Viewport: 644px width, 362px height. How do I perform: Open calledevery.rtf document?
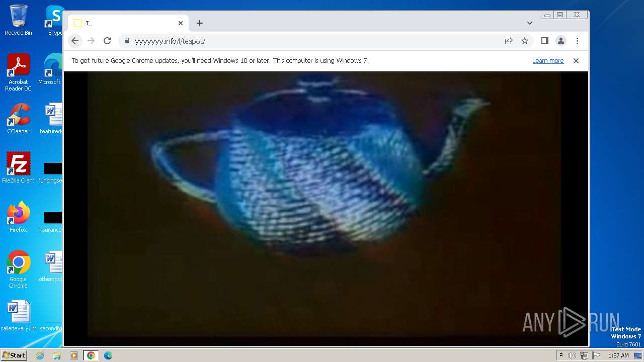pos(18,316)
